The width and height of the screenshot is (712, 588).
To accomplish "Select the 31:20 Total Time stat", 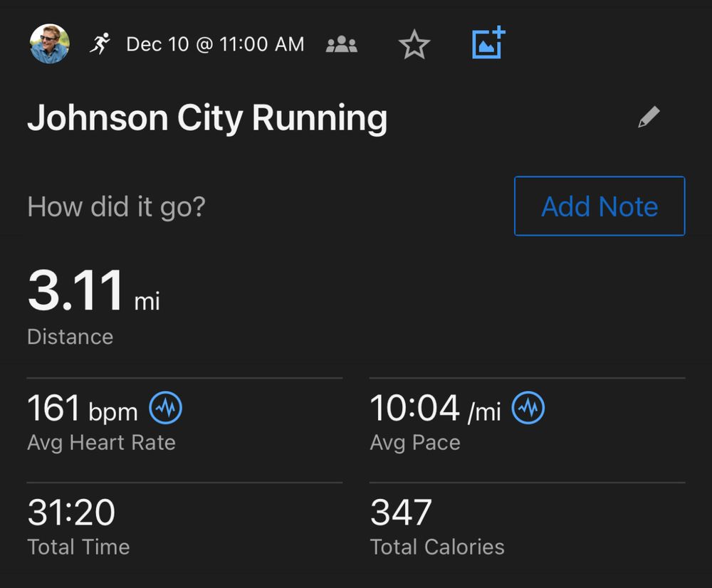I will pos(71,513).
